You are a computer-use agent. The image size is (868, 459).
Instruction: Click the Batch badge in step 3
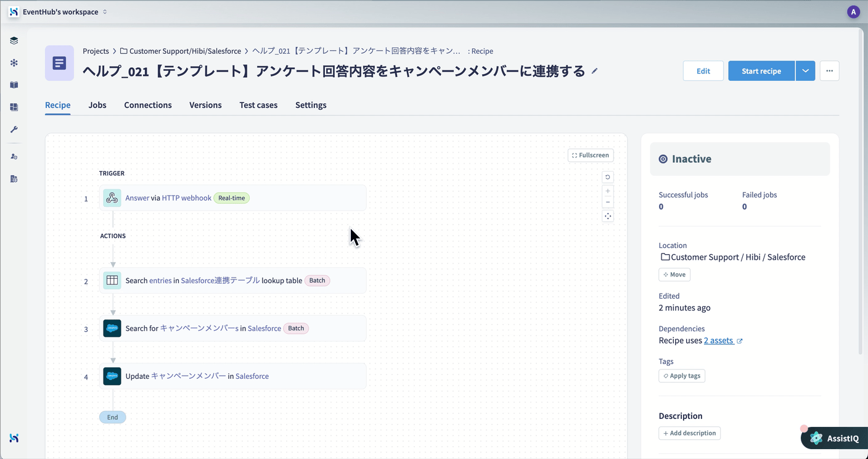click(x=297, y=328)
